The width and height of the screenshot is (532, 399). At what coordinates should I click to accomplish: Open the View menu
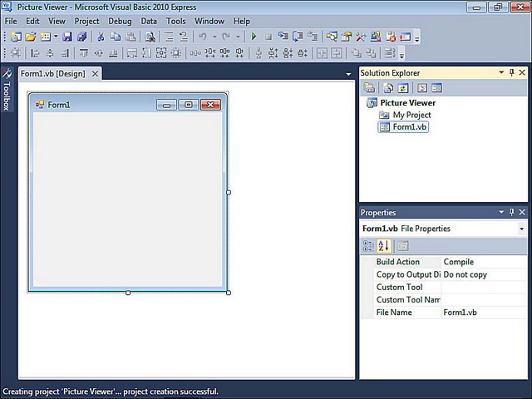click(x=57, y=21)
